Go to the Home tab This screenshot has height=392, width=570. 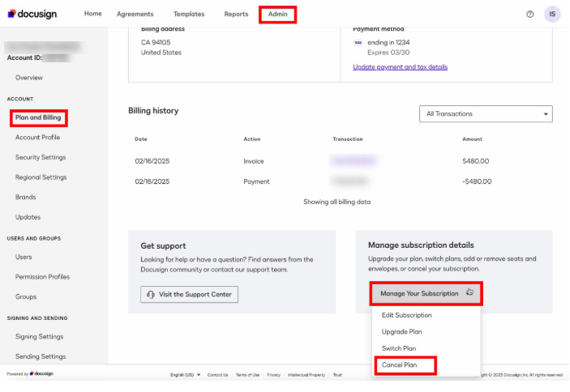point(92,14)
